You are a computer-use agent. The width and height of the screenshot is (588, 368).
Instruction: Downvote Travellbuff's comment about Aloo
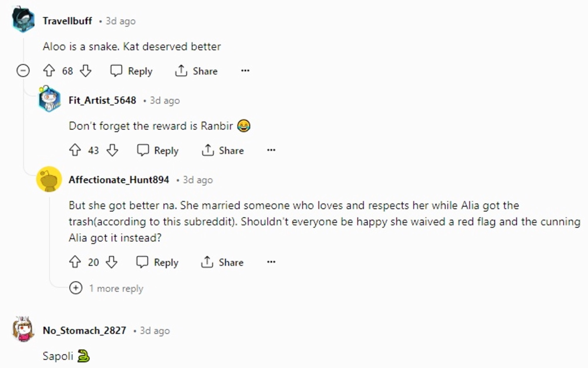[86, 71]
